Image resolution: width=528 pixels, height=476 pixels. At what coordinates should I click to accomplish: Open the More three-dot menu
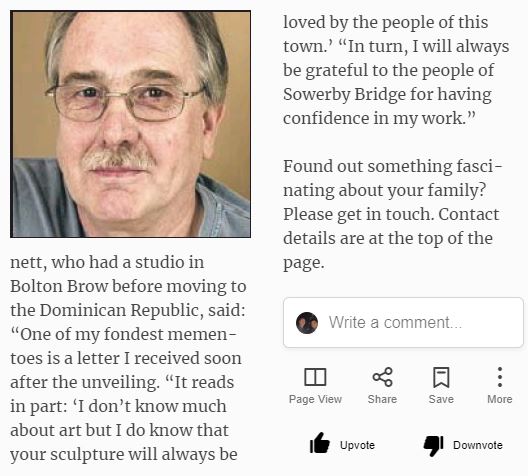[500, 377]
